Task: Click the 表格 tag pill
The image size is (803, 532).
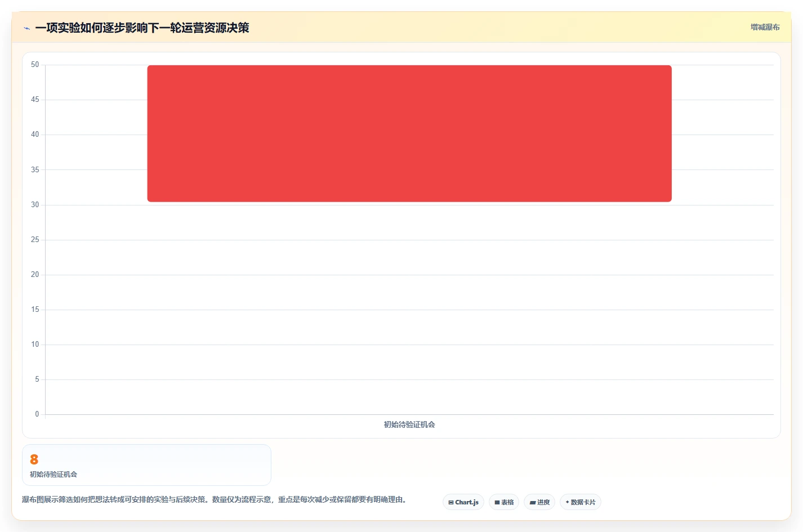Action: (504, 502)
